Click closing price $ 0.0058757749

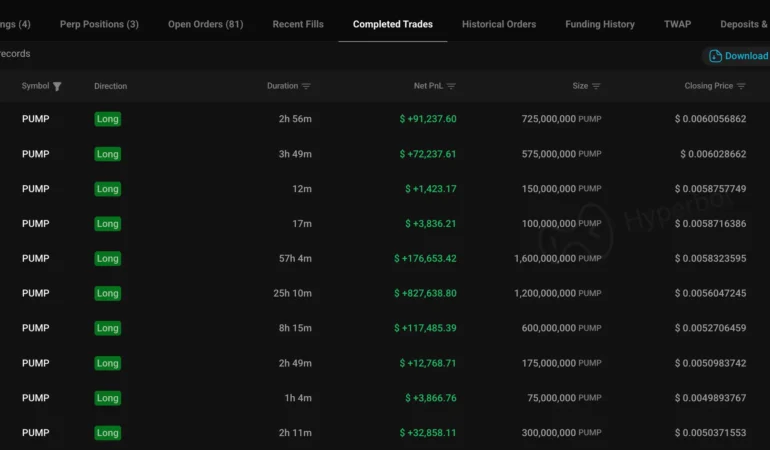711,189
